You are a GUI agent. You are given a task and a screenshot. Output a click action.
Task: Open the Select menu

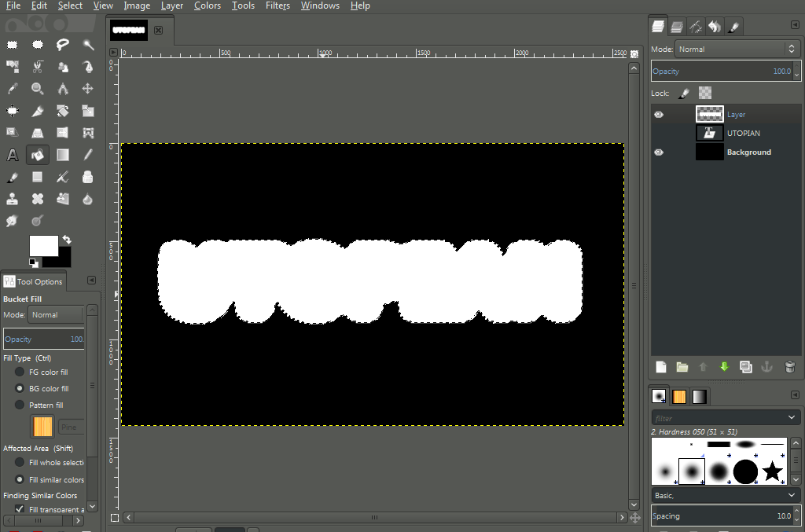tap(70, 6)
